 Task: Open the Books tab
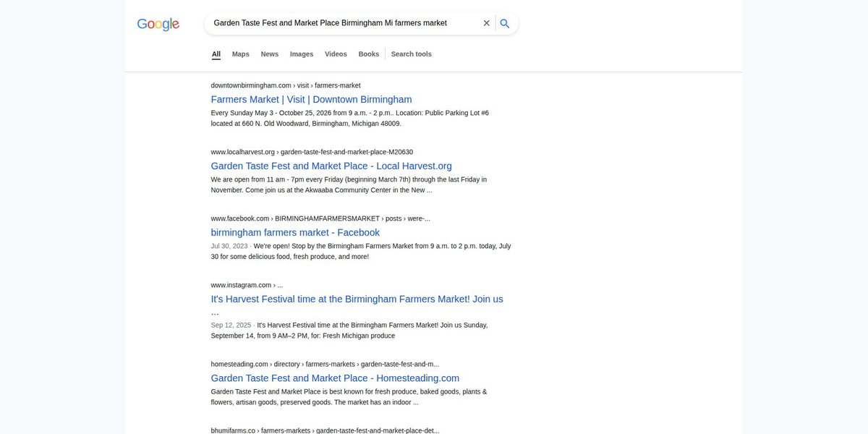369,54
